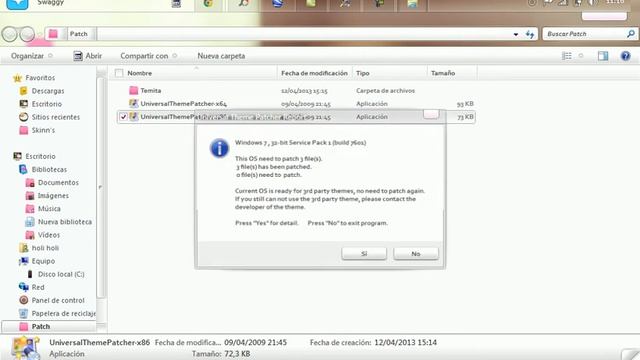Toggle the preview pane icon
Screen dimensions: 640x360
click(x=603, y=56)
